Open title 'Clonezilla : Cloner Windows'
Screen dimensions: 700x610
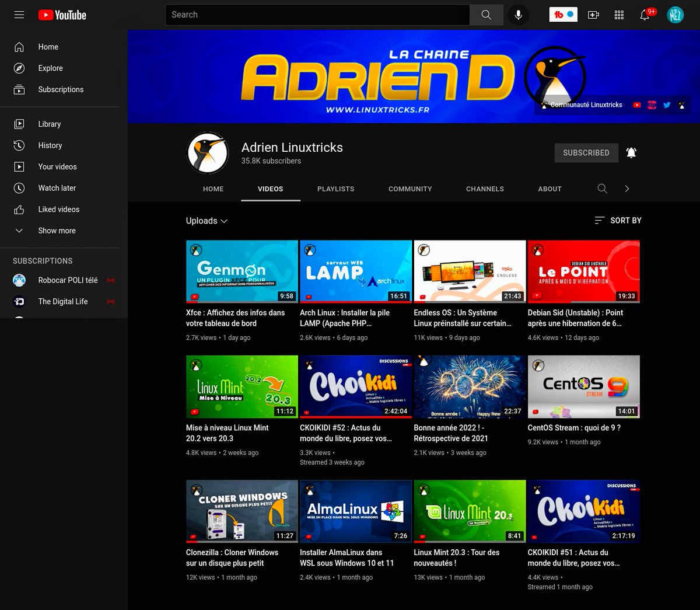(x=232, y=557)
